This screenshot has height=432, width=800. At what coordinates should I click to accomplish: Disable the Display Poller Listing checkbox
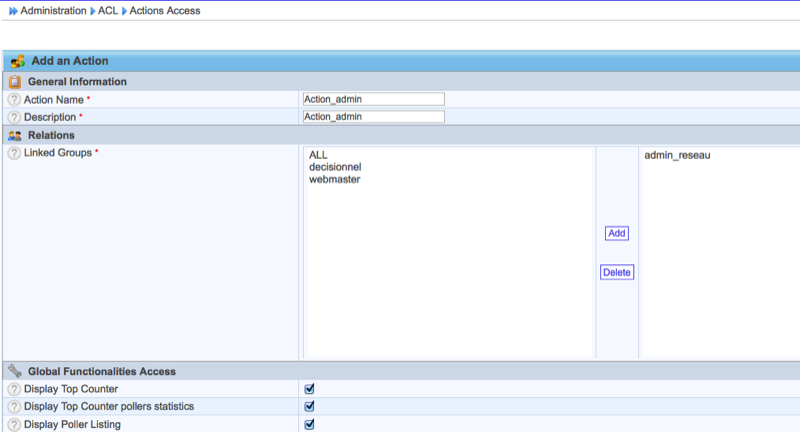[309, 425]
